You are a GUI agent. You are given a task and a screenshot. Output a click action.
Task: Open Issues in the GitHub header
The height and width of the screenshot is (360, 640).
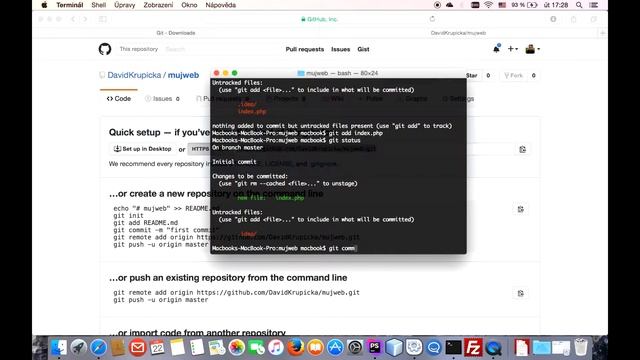(340, 49)
